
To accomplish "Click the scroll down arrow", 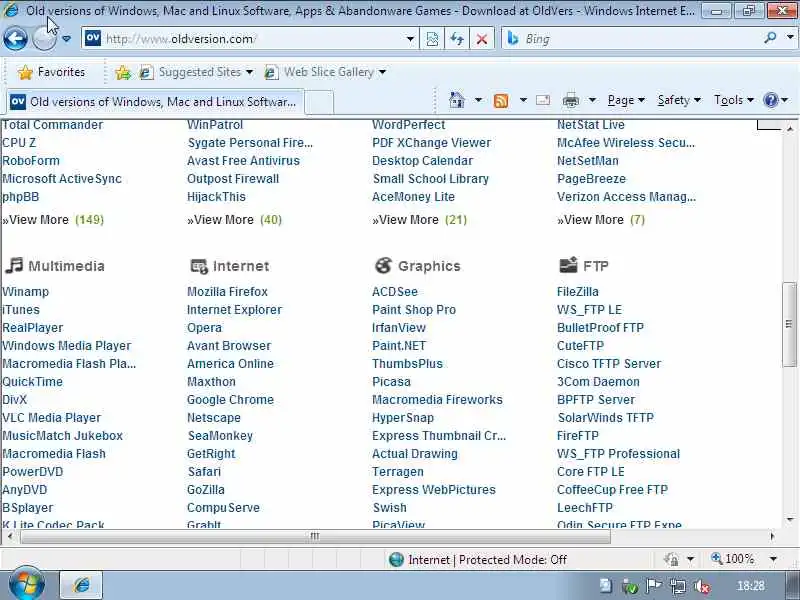I will pyautogui.click(x=789, y=519).
